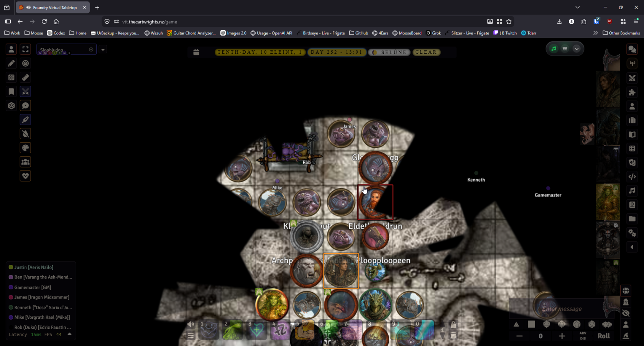
Task: Toggle the ambient waves sound button
Action: (565, 49)
